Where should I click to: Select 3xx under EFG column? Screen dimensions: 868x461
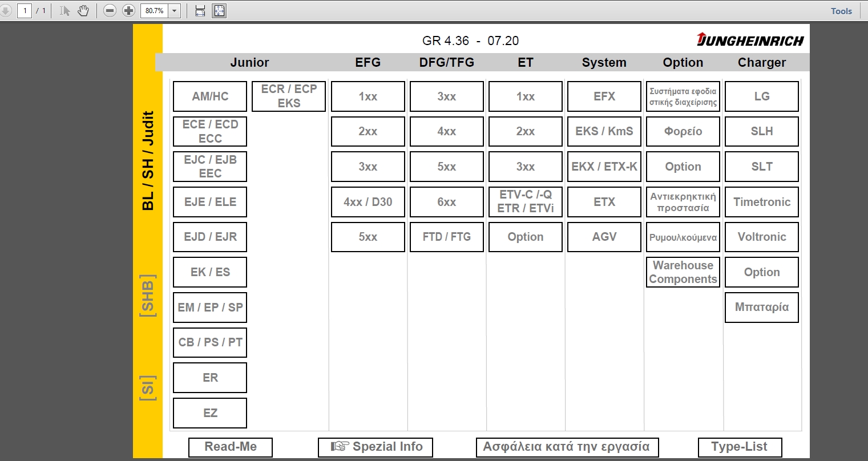tap(368, 167)
